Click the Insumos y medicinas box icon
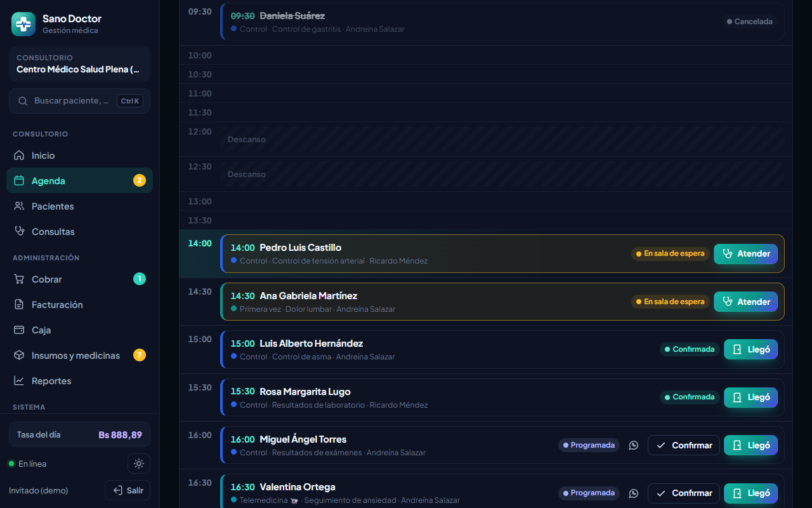Screen dimensions: 812x508 pyautogui.click(x=19, y=356)
